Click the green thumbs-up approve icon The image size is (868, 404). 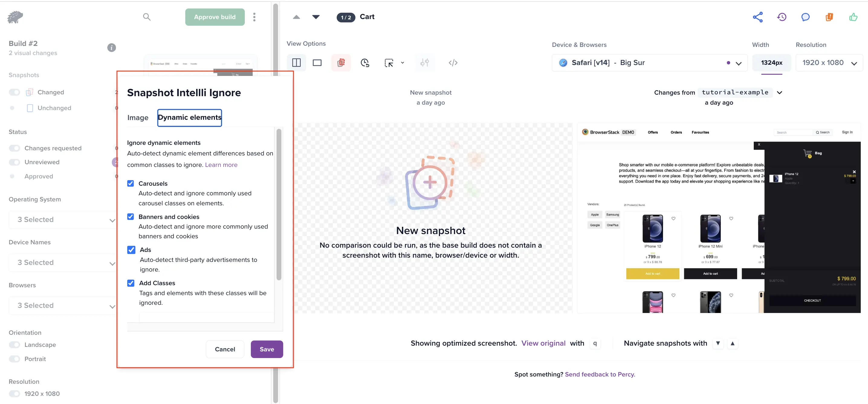click(x=853, y=17)
